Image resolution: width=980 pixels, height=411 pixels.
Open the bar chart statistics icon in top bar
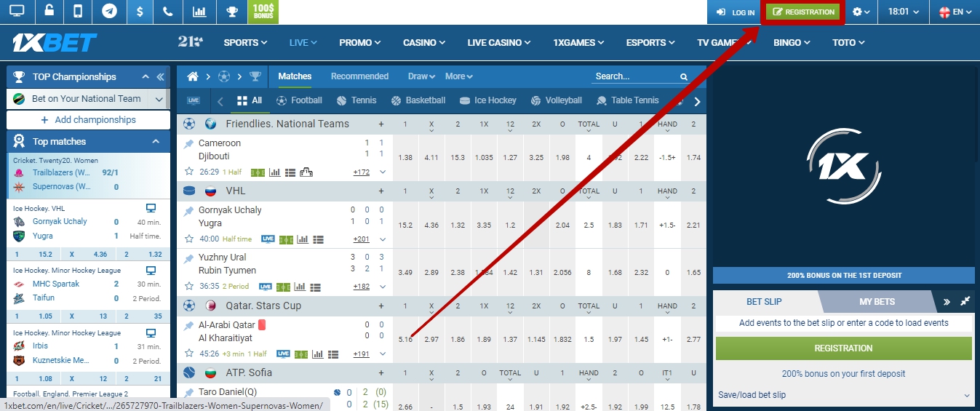199,12
